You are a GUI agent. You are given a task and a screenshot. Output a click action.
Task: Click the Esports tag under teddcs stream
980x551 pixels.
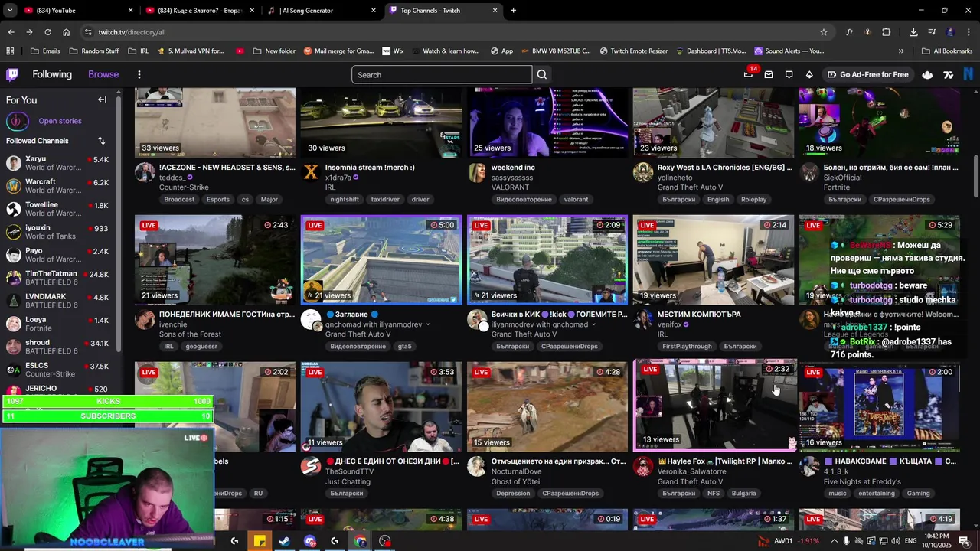pyautogui.click(x=217, y=200)
